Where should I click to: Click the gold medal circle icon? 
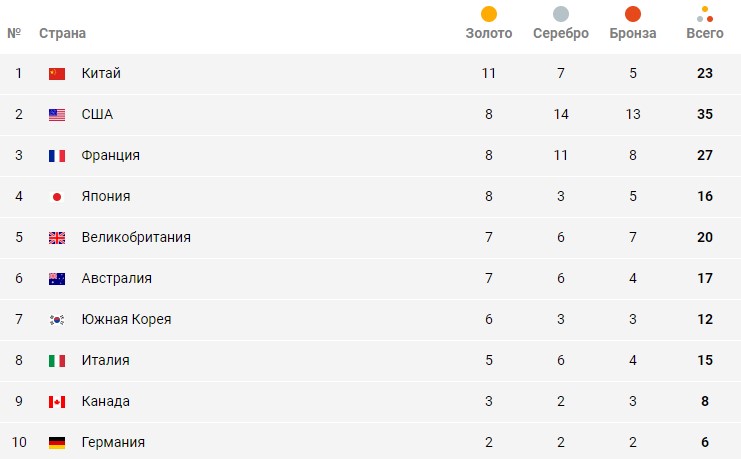[489, 14]
